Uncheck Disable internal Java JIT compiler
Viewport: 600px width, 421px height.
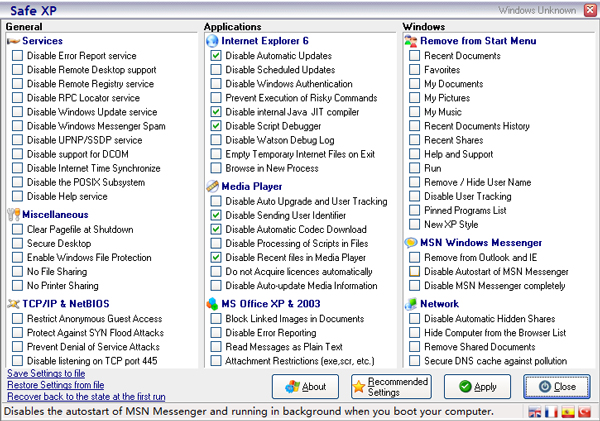(x=216, y=112)
